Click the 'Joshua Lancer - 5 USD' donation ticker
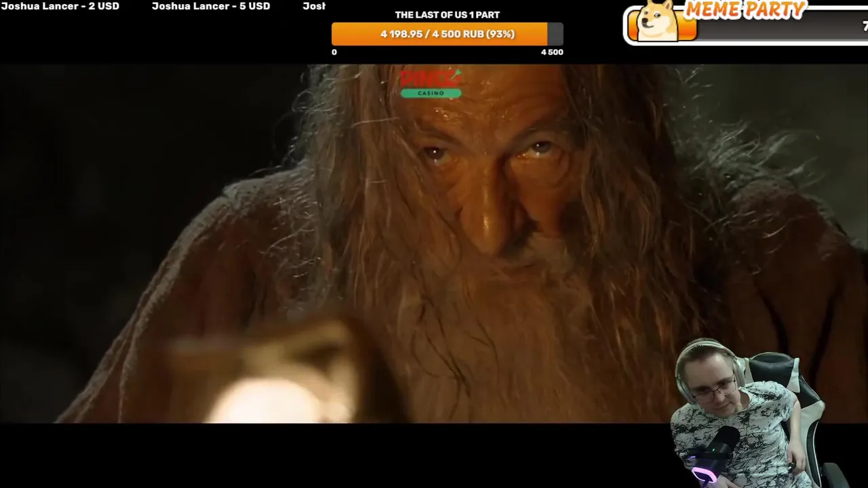The height and width of the screenshot is (488, 868). 211,6
